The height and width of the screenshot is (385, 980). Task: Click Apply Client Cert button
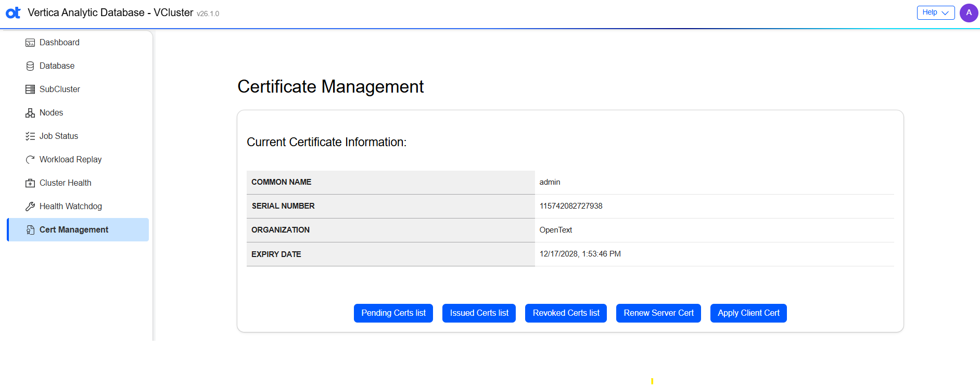click(748, 313)
